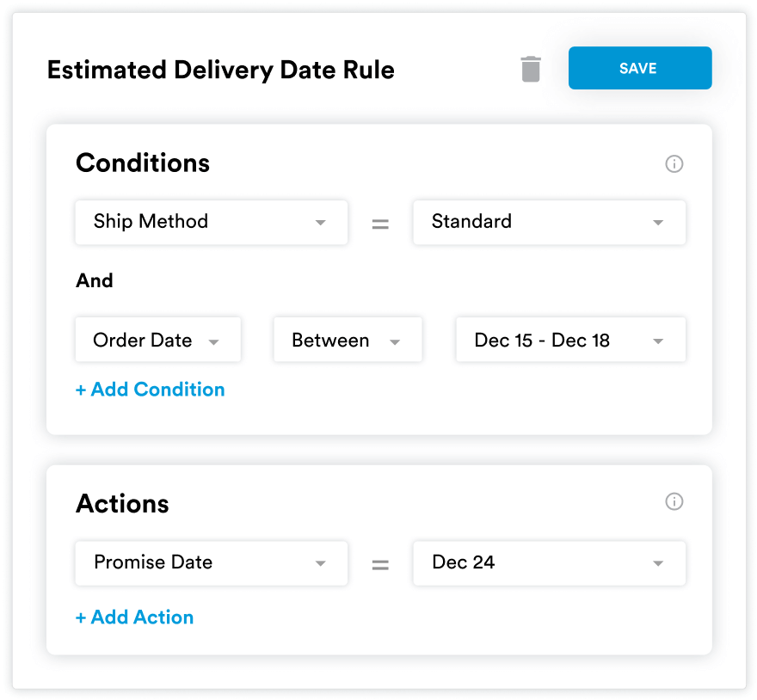The width and height of the screenshot is (757, 700).
Task: Open the Dec 15 - Dec 18 date range
Action: point(570,340)
